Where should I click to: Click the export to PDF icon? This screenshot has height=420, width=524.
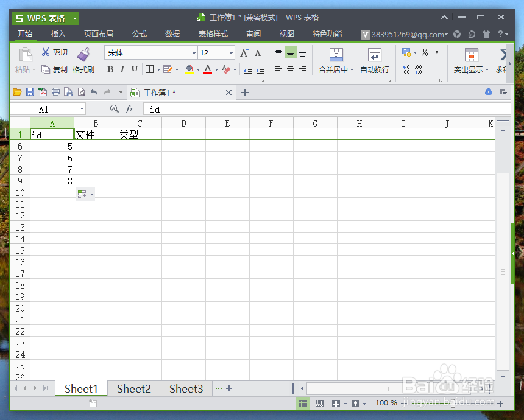click(42, 92)
